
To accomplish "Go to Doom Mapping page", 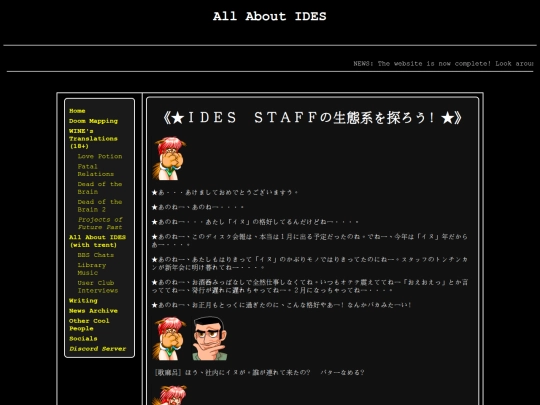I will tap(93, 121).
